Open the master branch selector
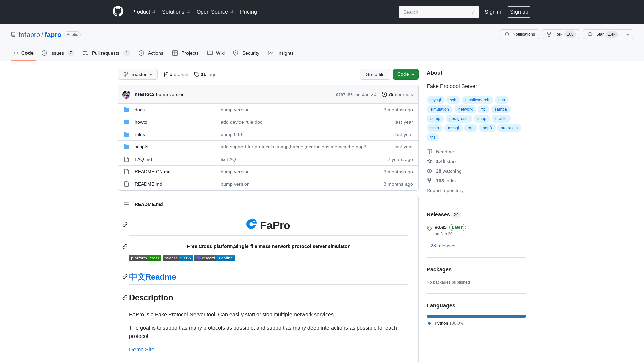 pyautogui.click(x=138, y=74)
